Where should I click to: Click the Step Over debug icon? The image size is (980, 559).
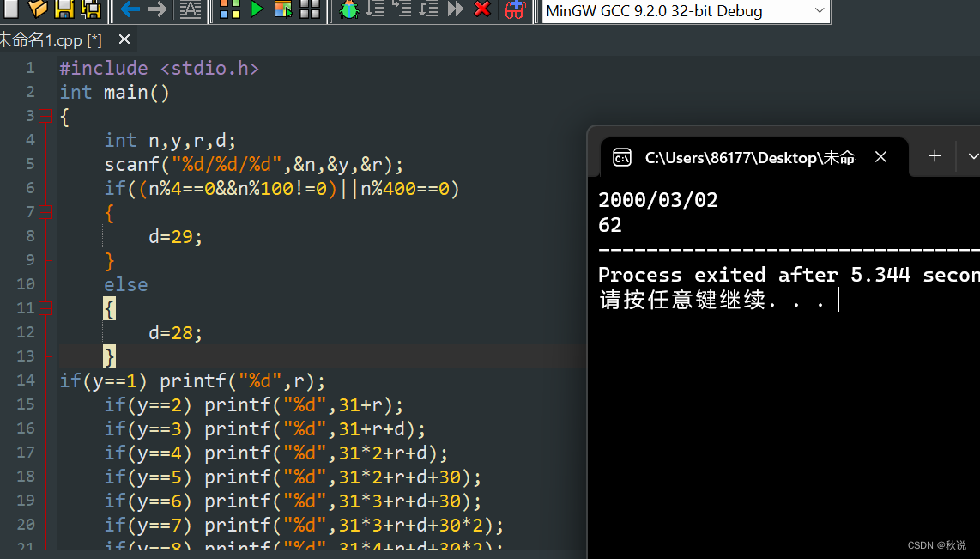click(375, 9)
